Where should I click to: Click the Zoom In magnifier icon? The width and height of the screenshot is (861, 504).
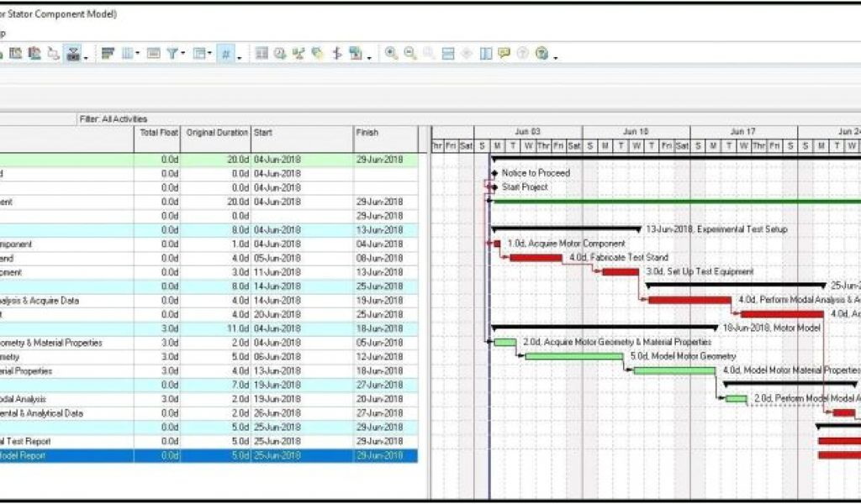pyautogui.click(x=391, y=54)
